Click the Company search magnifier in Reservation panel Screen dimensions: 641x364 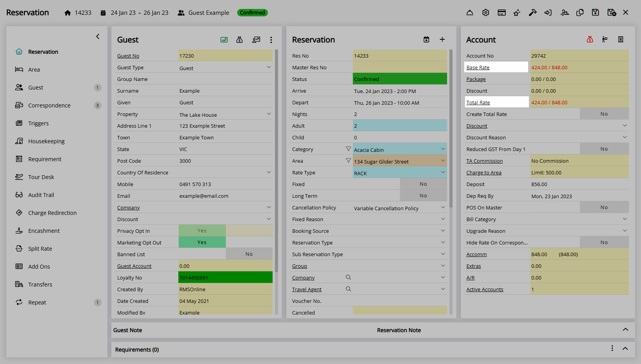point(349,277)
